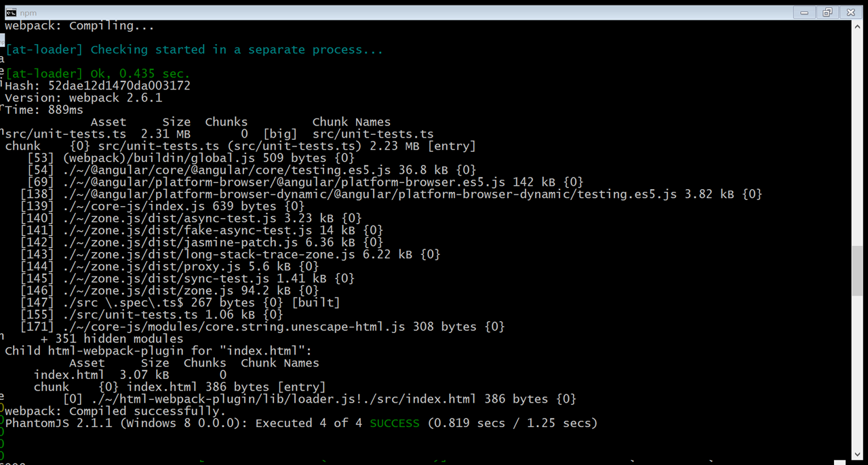This screenshot has width=868, height=465.
Task: Click the partially hidden window at left edge
Action: point(2,237)
